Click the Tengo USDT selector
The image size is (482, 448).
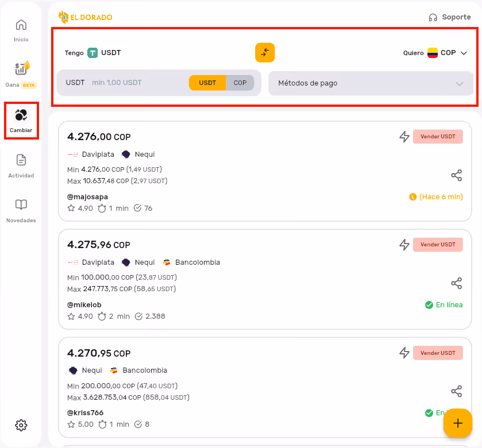pyautogui.click(x=93, y=53)
